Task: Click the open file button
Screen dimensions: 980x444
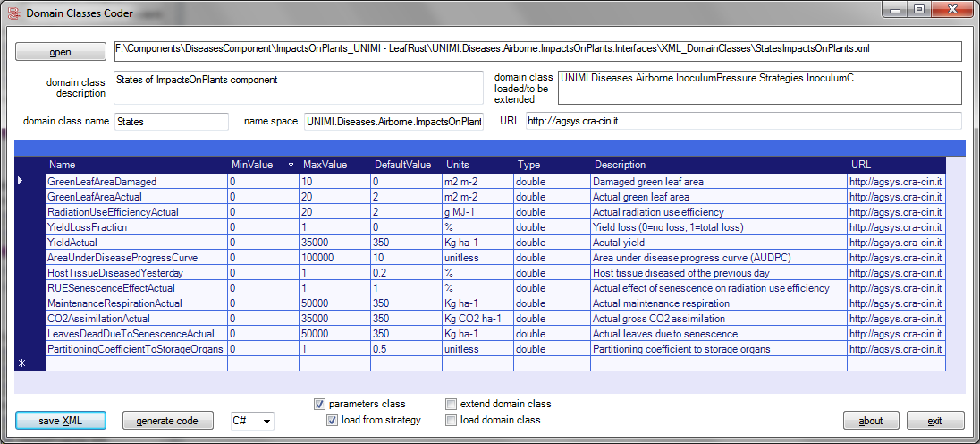Action: tap(61, 52)
